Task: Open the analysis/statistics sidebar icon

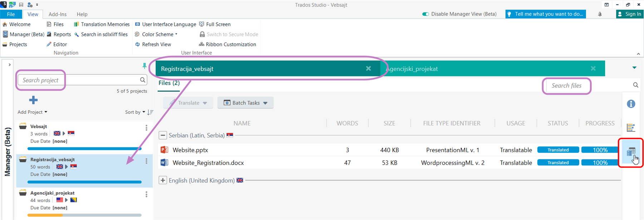Action: pos(631,127)
